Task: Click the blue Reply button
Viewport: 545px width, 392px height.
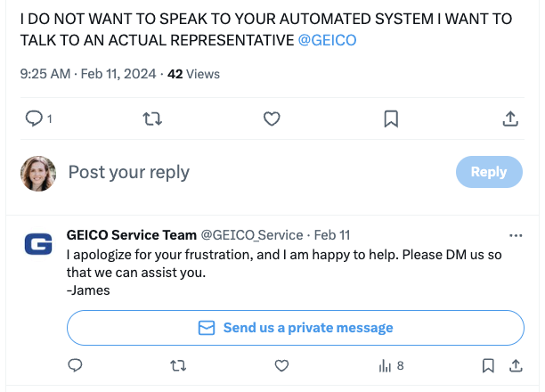Action: tap(489, 172)
